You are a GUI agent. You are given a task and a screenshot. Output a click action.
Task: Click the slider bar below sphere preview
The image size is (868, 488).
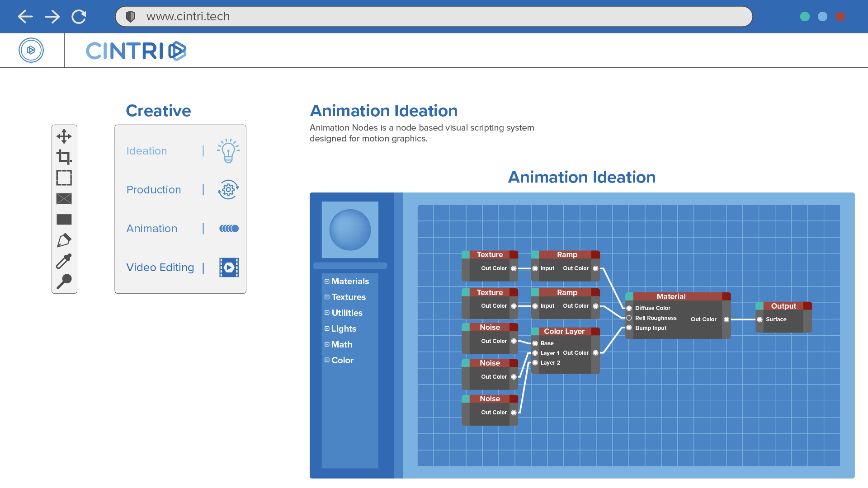(x=350, y=266)
